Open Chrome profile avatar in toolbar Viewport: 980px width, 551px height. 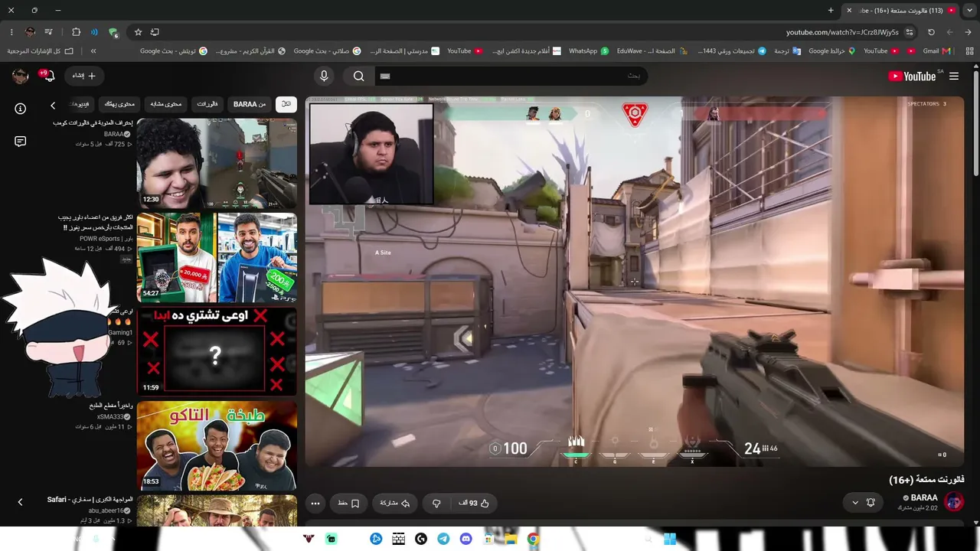tap(30, 32)
